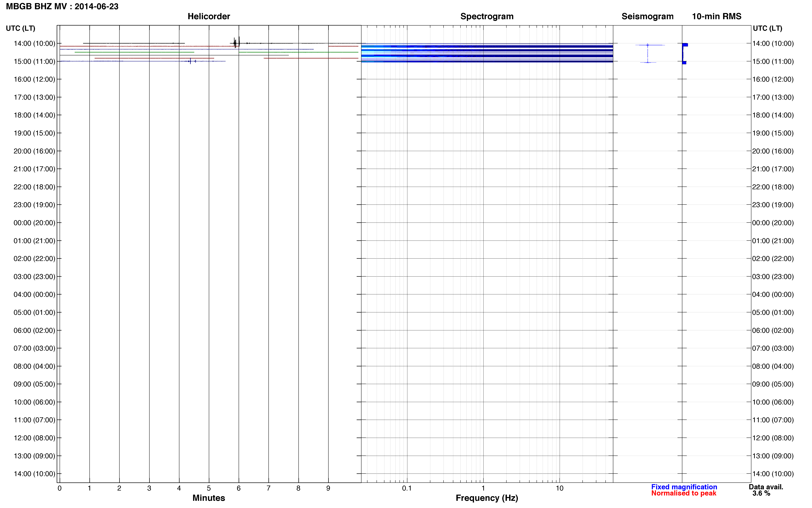The width and height of the screenshot is (812, 508).
Task: Select the 'Frequency (Hz)' axis title
Action: click(x=487, y=498)
